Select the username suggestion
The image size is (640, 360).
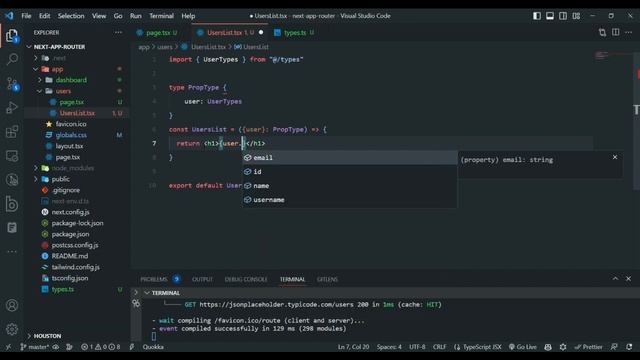pos(350,200)
